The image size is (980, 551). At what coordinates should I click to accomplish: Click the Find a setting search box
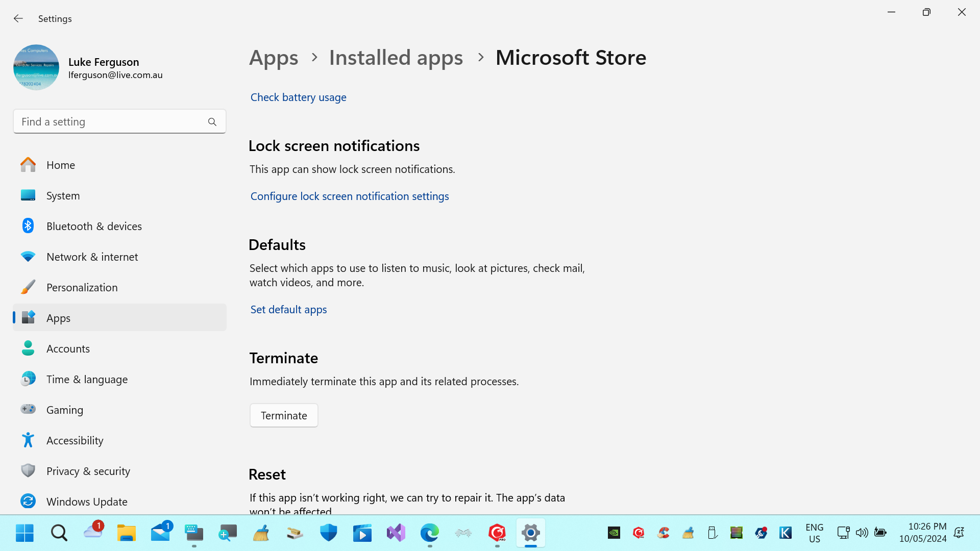pyautogui.click(x=119, y=121)
